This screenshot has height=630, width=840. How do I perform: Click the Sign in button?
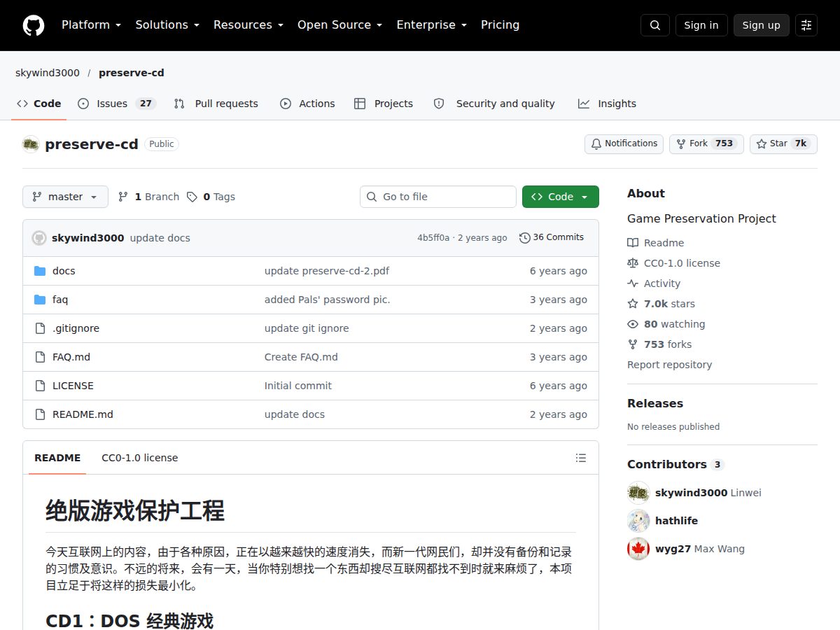(x=701, y=25)
